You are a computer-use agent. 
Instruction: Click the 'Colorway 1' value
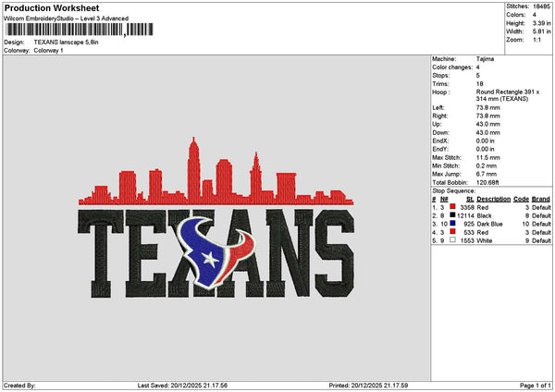(x=48, y=51)
